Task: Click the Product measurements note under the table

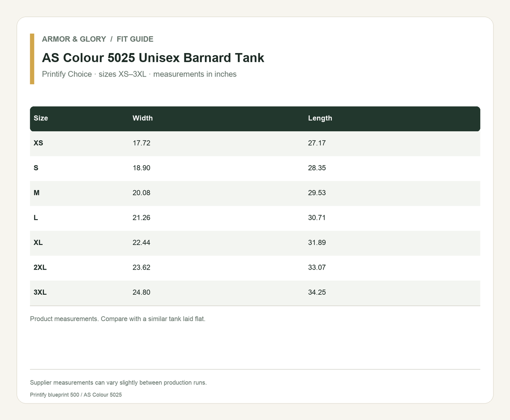Action: (118, 319)
